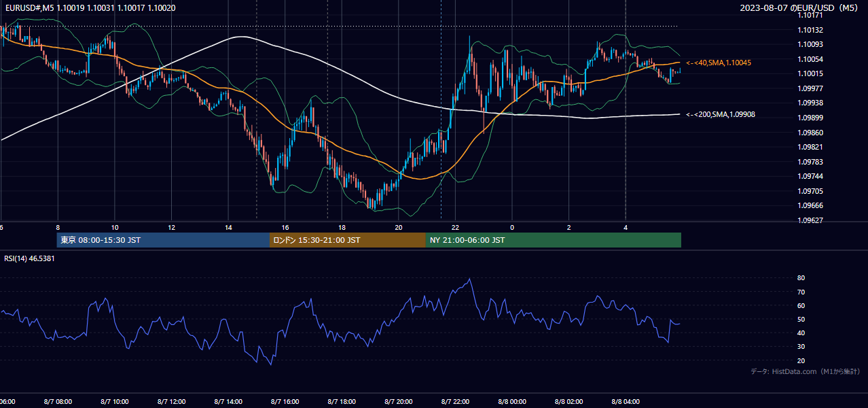Viewport: 868px width, 408px height.
Task: Click the 8/7 18:00 date axis label
Action: [342, 402]
